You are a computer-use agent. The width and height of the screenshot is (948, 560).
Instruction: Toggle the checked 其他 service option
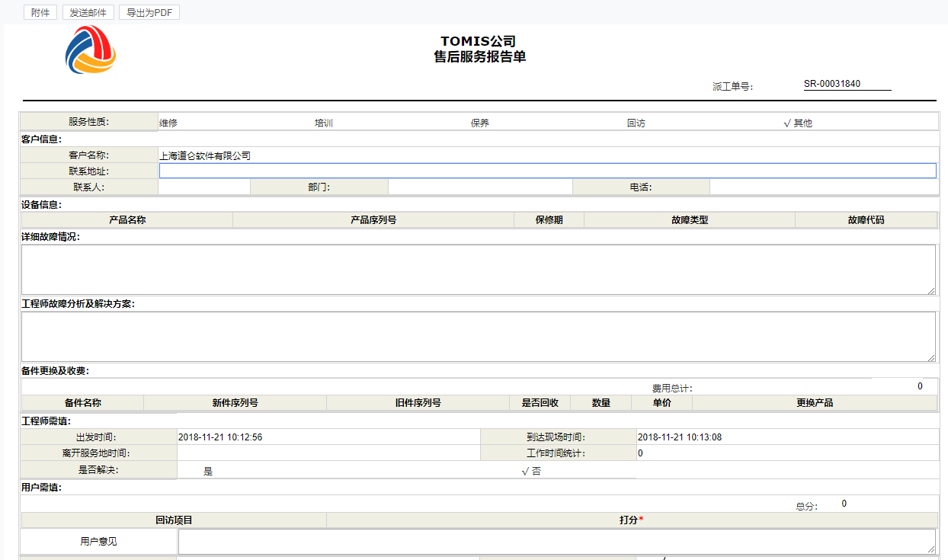(x=798, y=123)
